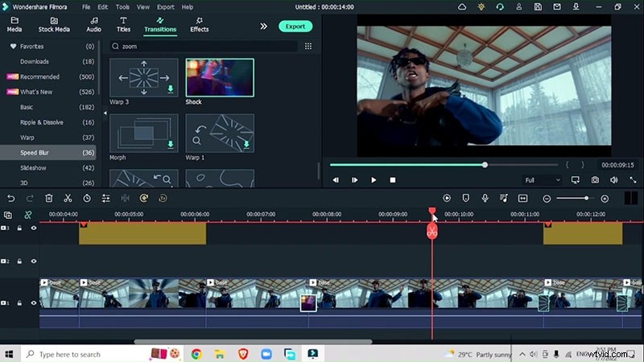Click the Stop button under preview
This screenshot has height=362, width=644.
pyautogui.click(x=393, y=179)
